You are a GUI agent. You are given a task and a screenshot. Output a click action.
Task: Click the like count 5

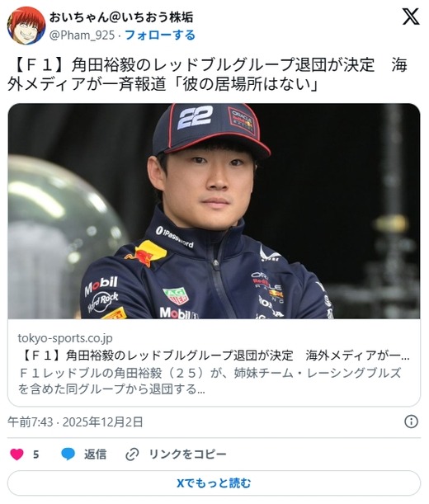tap(36, 455)
